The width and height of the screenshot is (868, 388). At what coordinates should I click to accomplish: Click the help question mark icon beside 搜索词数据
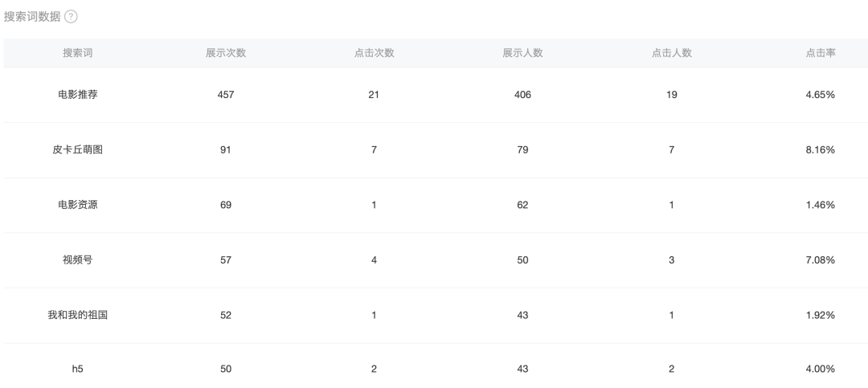coord(71,17)
